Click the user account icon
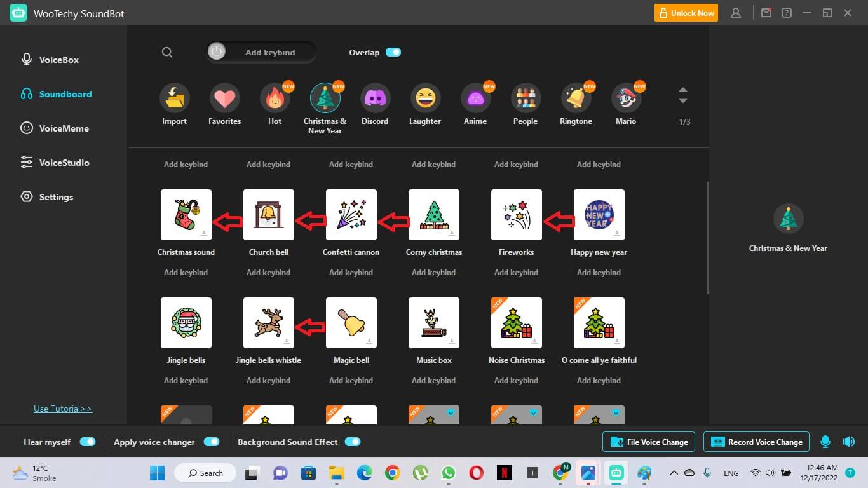 (736, 13)
